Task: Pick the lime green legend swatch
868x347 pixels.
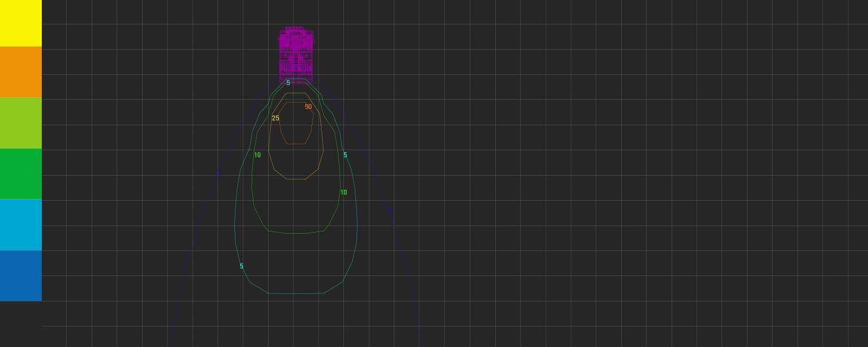Action: 21,123
